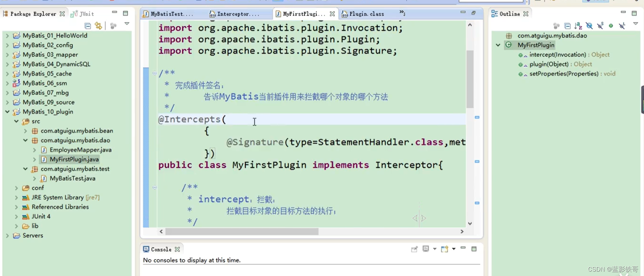Close the MyFirstPlugin editor tab
This screenshot has height=276, width=644.
[x=332, y=14]
